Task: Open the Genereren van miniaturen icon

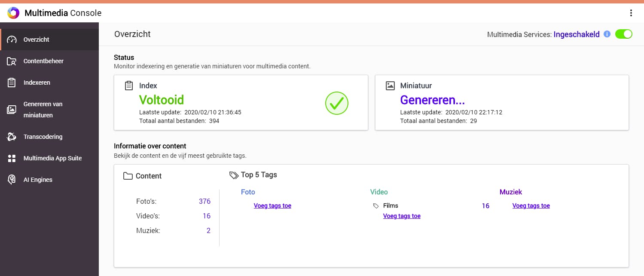Action: 12,110
